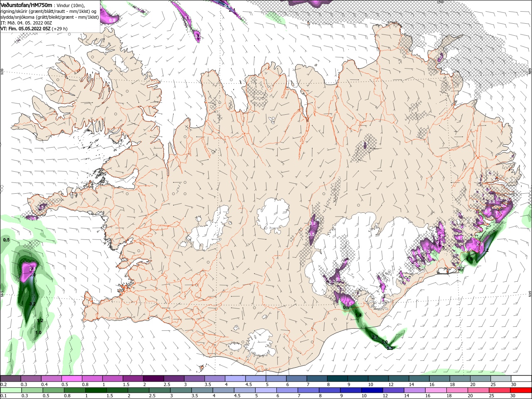This screenshot has width=532, height=399.
Task: Pick the lower legend swatch for 20–25 mm
Action: [x=478, y=390]
